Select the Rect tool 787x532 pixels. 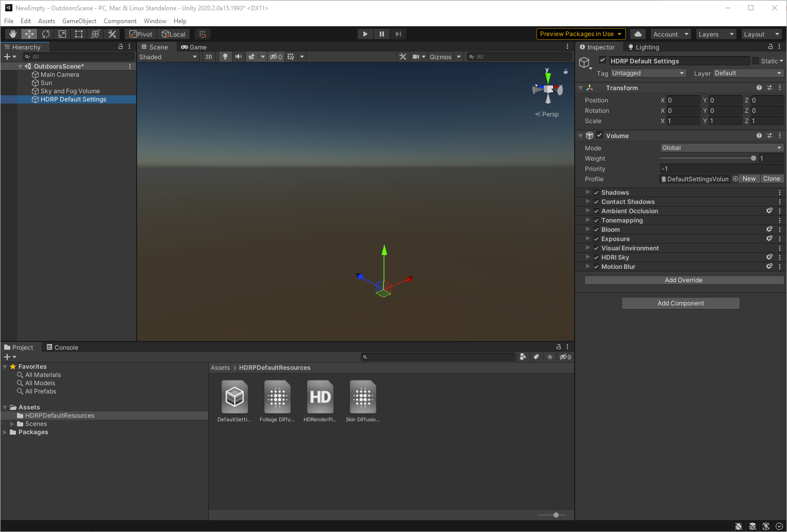(79, 34)
